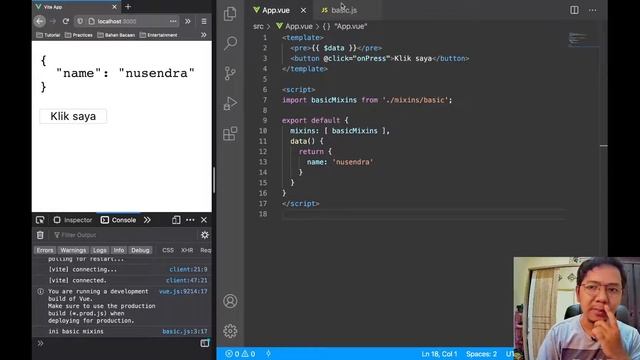Expand the browser toolbar overflow chevron
The image size is (640, 360).
tap(188, 21)
